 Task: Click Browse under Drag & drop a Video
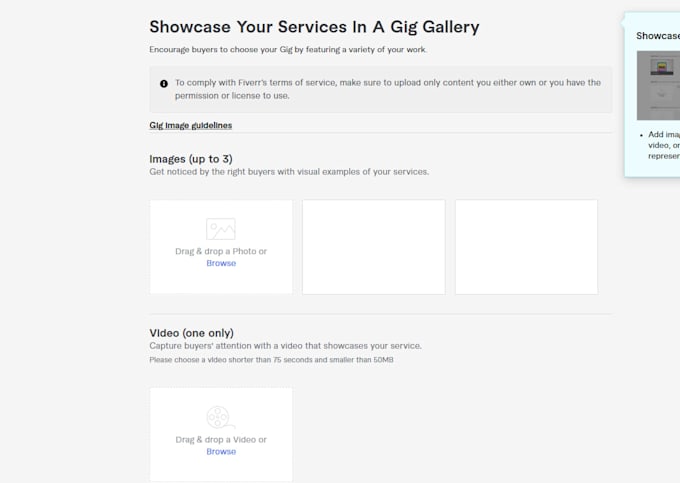221,451
